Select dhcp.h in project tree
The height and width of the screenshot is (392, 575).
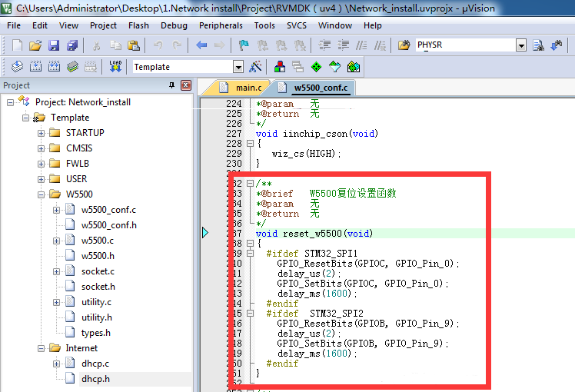(95, 379)
